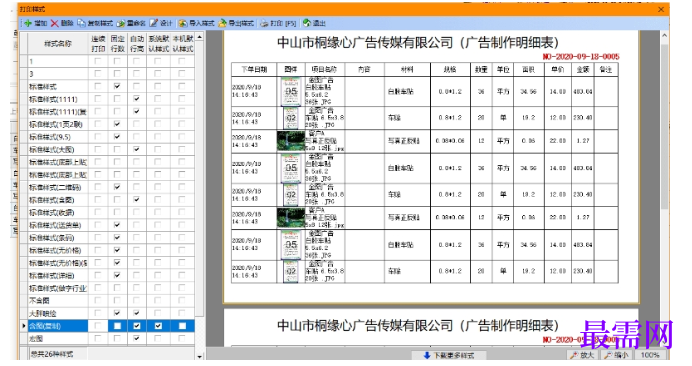Toggle 自动行高 checkbox for 大胖喷绘 row
This screenshot has width=692, height=366.
tap(136, 313)
